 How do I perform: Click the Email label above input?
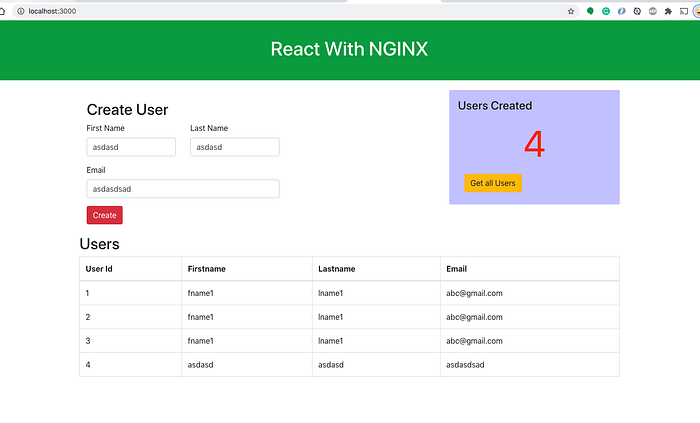coord(96,170)
